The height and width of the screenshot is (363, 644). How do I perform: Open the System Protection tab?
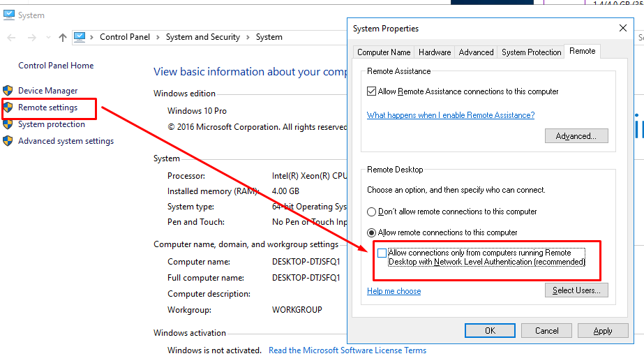(x=531, y=52)
